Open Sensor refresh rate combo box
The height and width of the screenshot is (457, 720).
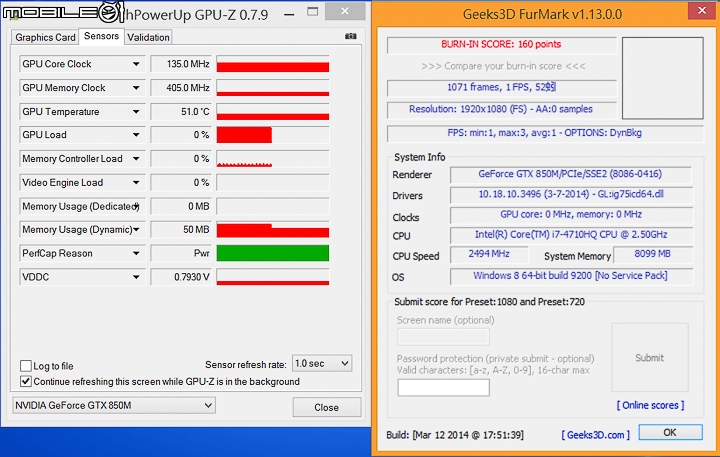click(x=322, y=364)
